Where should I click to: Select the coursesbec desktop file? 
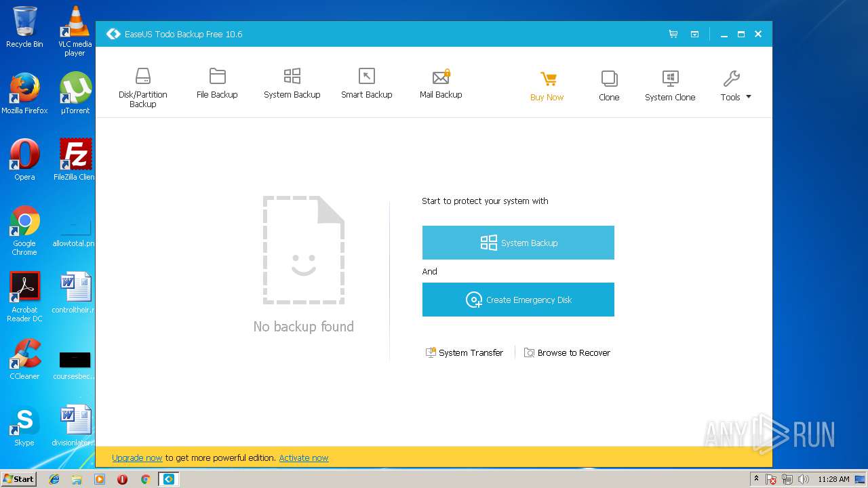click(75, 365)
